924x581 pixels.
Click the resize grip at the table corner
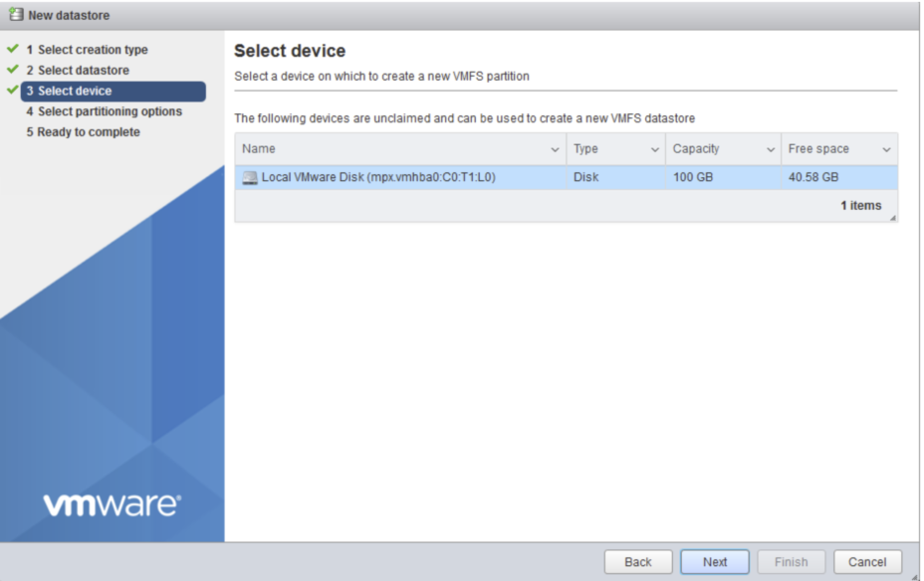[893, 220]
